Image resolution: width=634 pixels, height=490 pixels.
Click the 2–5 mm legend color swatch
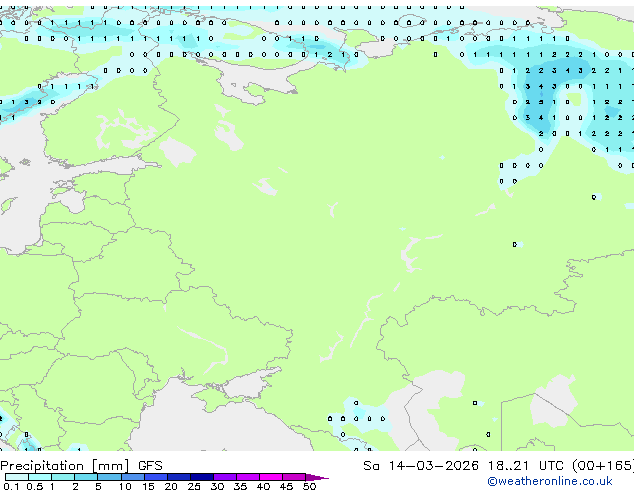coord(86,477)
